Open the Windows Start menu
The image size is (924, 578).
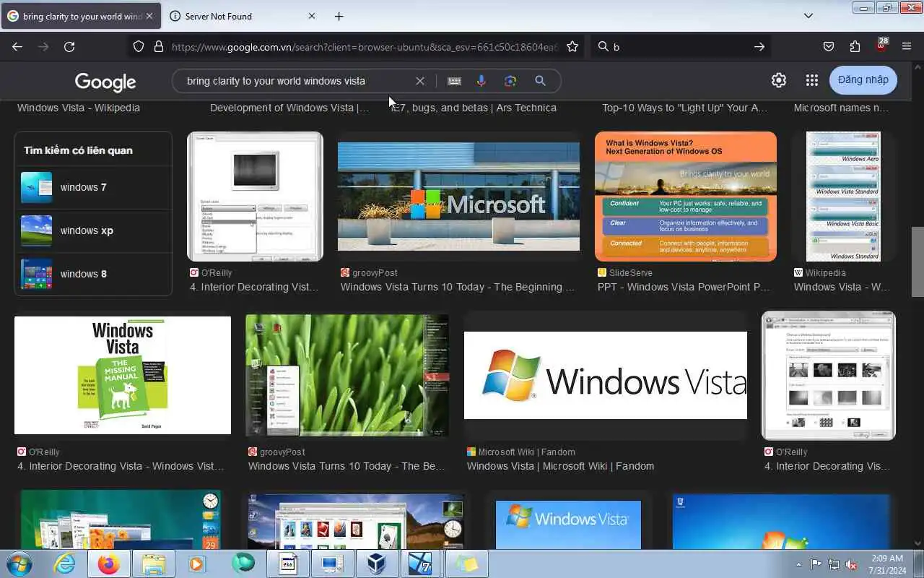click(x=19, y=564)
